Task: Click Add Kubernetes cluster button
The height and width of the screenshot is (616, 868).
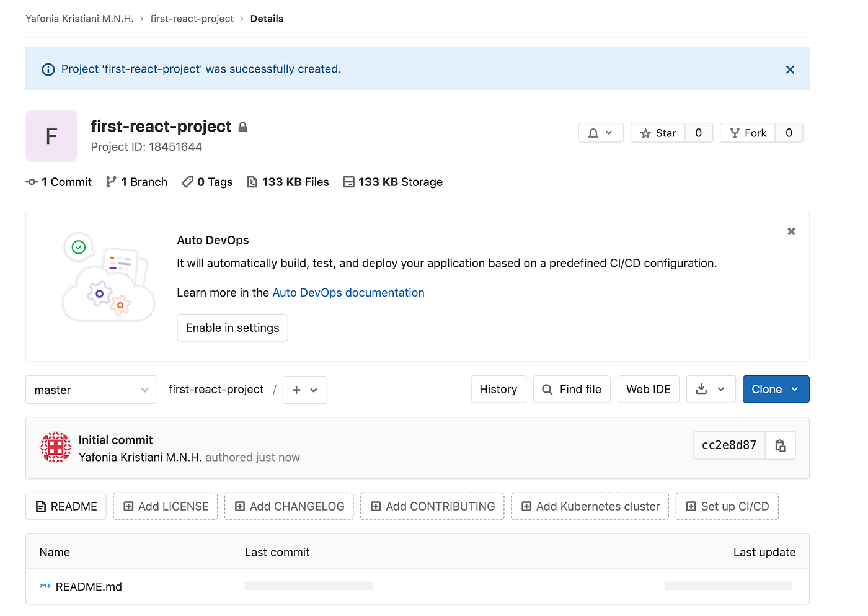Action: pyautogui.click(x=590, y=506)
